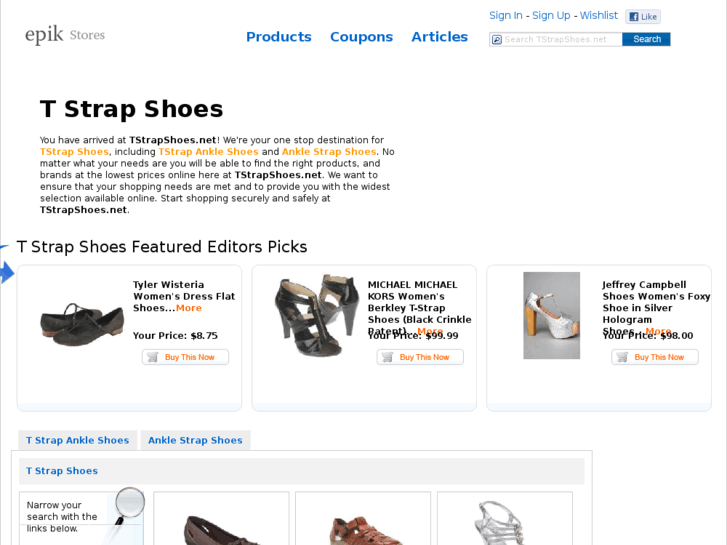Viewport: 727px width, 545px height.
Task: Open the Products menu
Action: (279, 37)
